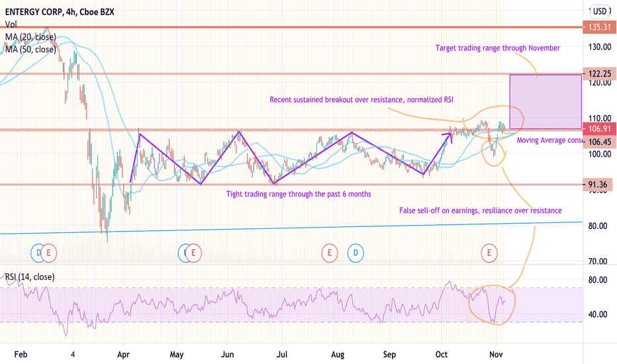The width and height of the screenshot is (617, 364).
Task: Click the 106.91 current price label
Action: click(600, 128)
